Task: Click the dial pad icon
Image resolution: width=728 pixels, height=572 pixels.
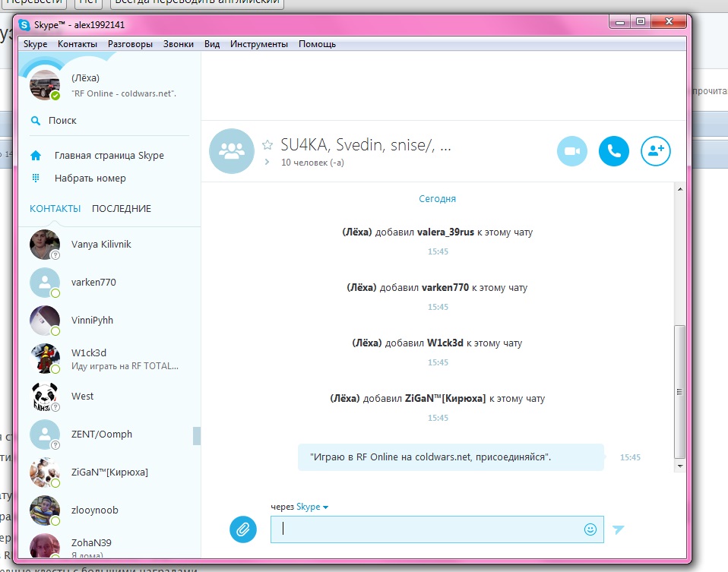Action: [36, 178]
